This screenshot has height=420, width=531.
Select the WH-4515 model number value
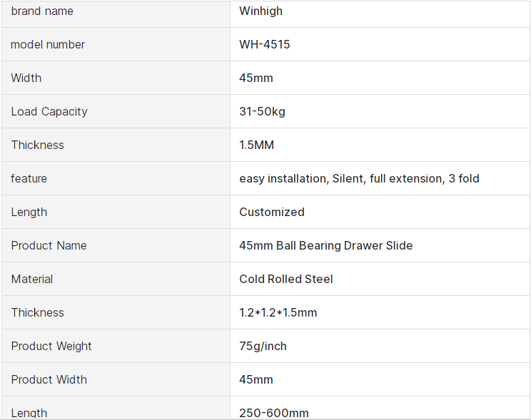click(x=265, y=45)
